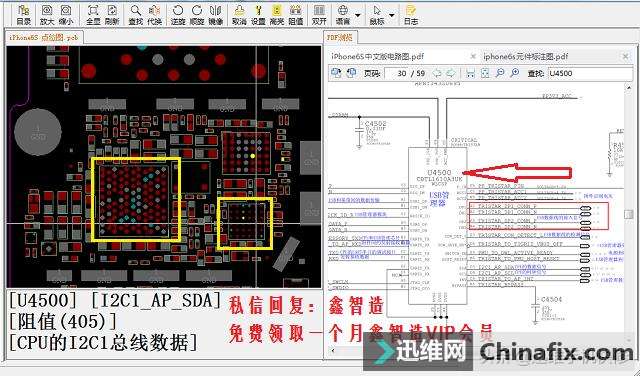The image size is (640, 376).
Task: Zoom out with the 缩小 tool
Action: 66,15
